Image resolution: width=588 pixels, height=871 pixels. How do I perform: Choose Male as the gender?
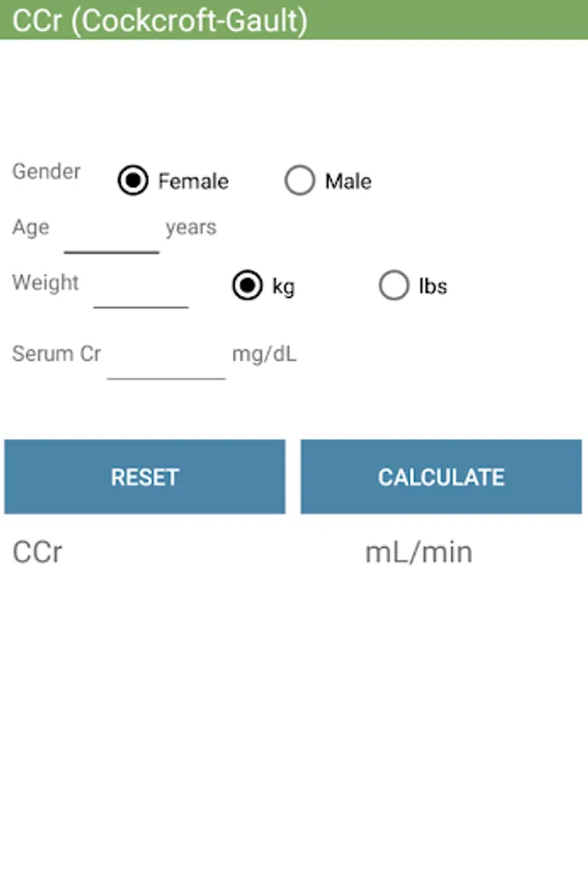point(300,181)
